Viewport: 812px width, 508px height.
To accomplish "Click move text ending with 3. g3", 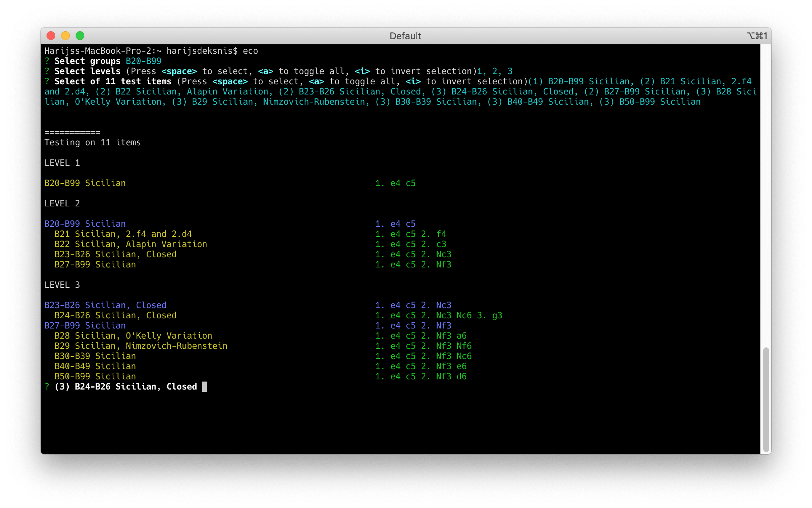I will pos(438,315).
